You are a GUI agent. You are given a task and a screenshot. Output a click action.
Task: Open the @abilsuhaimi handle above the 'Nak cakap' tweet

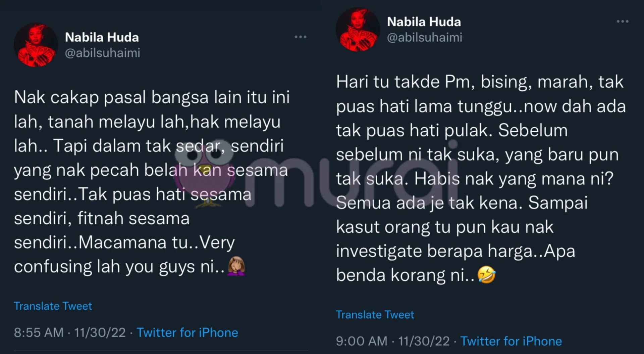click(x=102, y=53)
